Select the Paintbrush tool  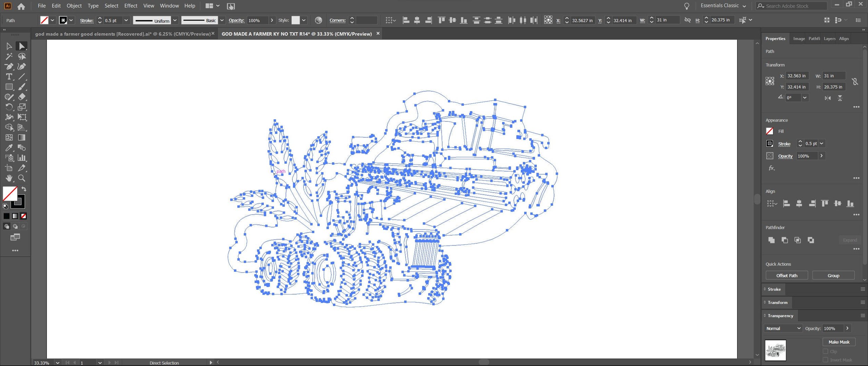22,87
